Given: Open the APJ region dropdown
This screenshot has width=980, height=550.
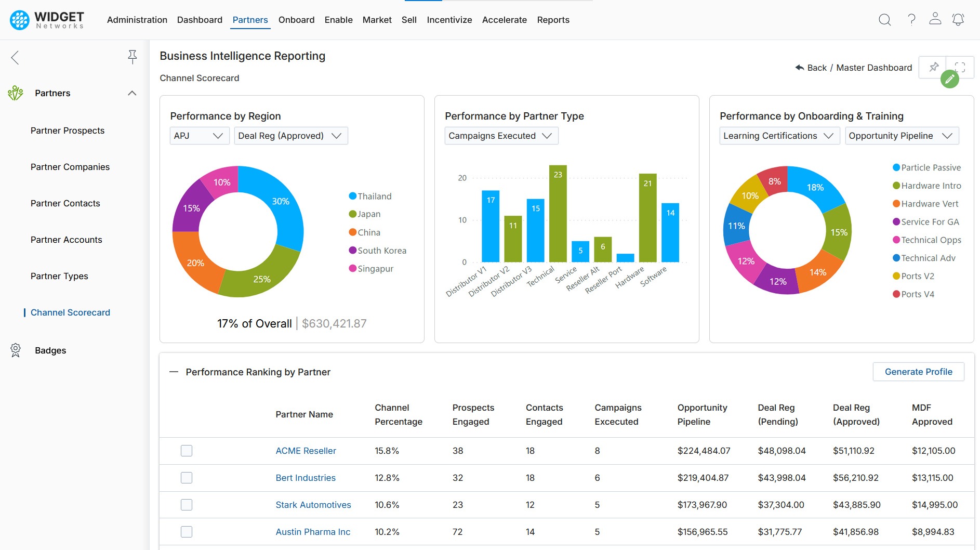Looking at the screenshot, I should 200,136.
